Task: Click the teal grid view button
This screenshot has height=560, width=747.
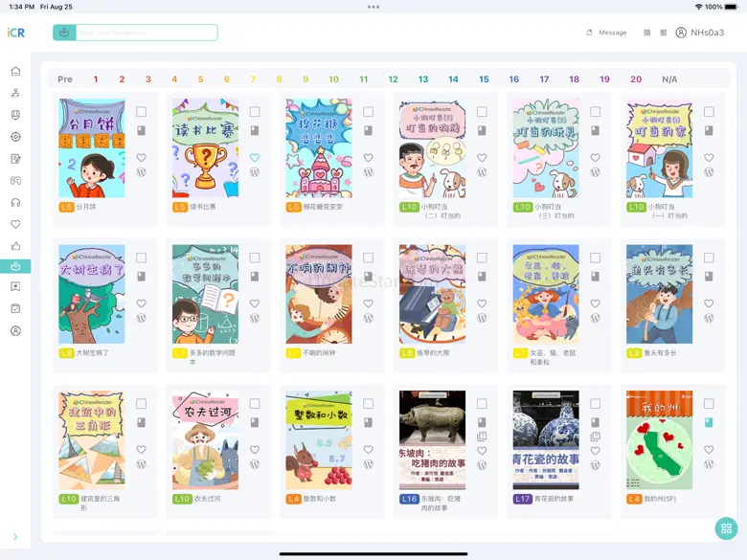Action: [725, 528]
